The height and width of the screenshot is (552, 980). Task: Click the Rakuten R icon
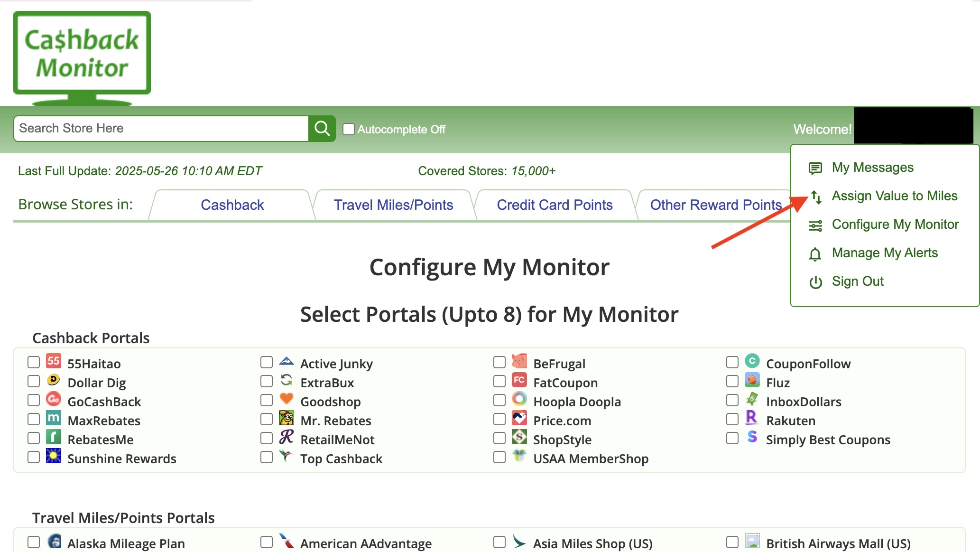(x=752, y=418)
